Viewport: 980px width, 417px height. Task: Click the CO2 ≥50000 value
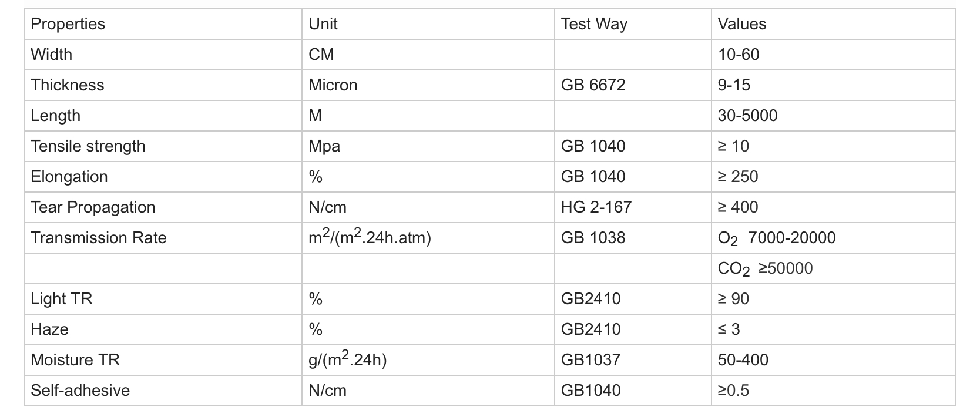(764, 268)
